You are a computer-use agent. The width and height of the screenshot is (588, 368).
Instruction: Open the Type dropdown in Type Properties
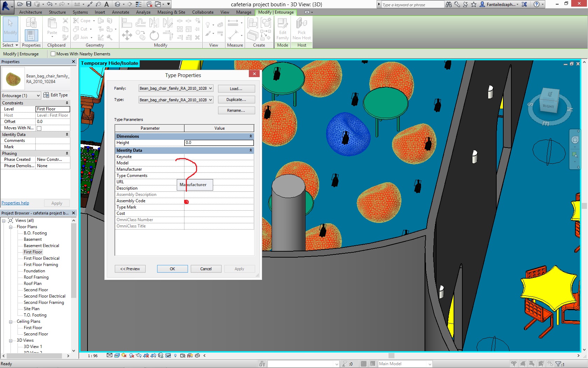click(x=176, y=100)
